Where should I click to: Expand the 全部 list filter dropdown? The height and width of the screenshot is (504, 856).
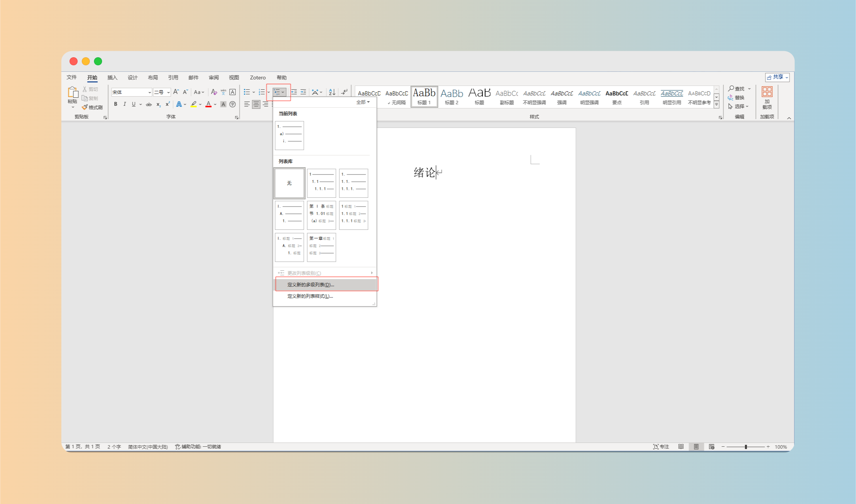tap(363, 102)
